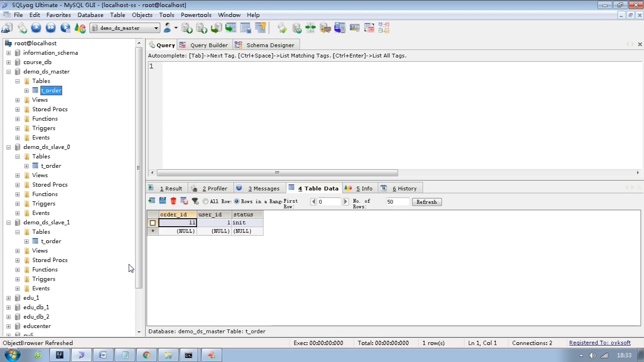644x362 pixels.
Task: Click the First Row input field
Action: 329,202
